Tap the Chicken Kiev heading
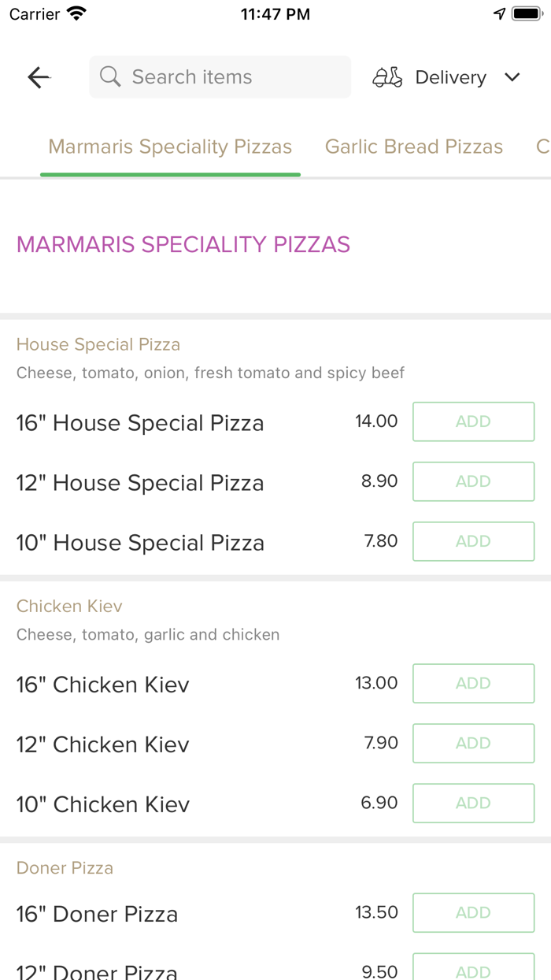The width and height of the screenshot is (551, 980). pyautogui.click(x=69, y=606)
